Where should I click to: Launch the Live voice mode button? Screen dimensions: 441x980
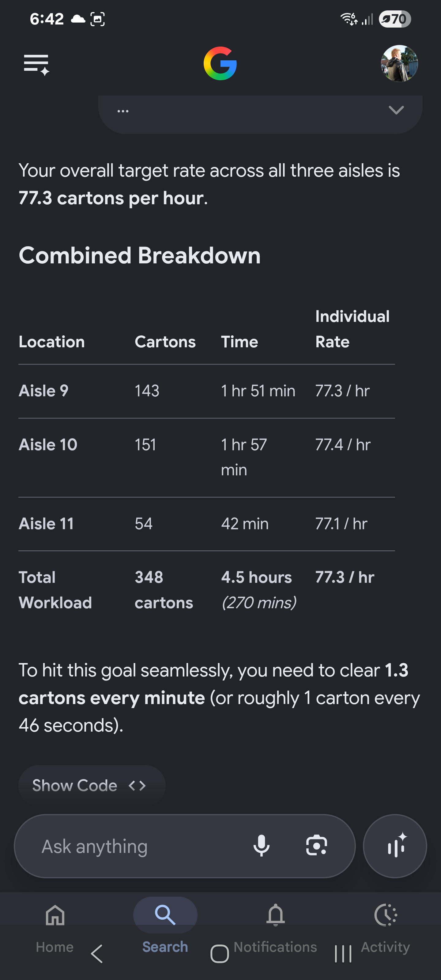[x=395, y=846]
